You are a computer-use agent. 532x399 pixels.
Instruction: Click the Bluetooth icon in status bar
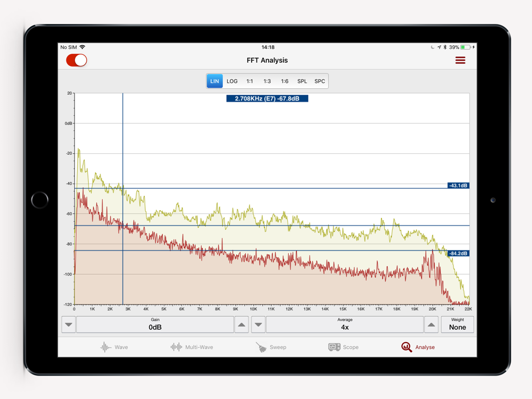pos(445,47)
